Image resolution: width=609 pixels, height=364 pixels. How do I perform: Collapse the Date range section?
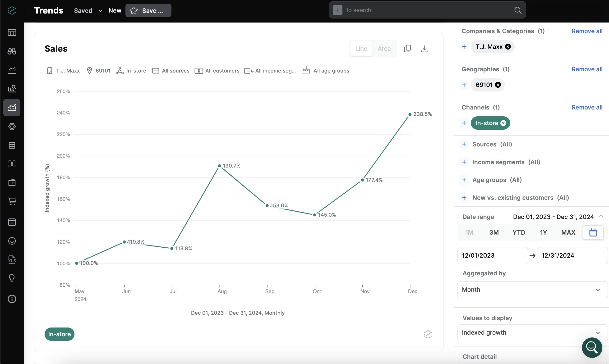coord(601,217)
